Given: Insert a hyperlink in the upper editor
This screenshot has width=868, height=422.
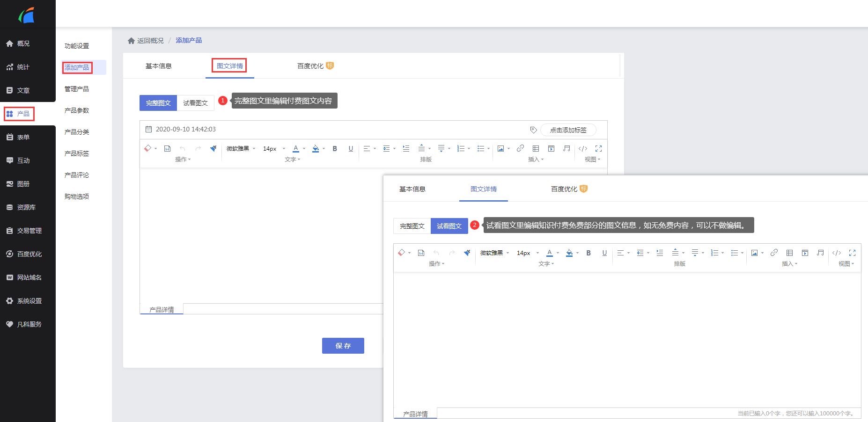Looking at the screenshot, I should 520,148.
